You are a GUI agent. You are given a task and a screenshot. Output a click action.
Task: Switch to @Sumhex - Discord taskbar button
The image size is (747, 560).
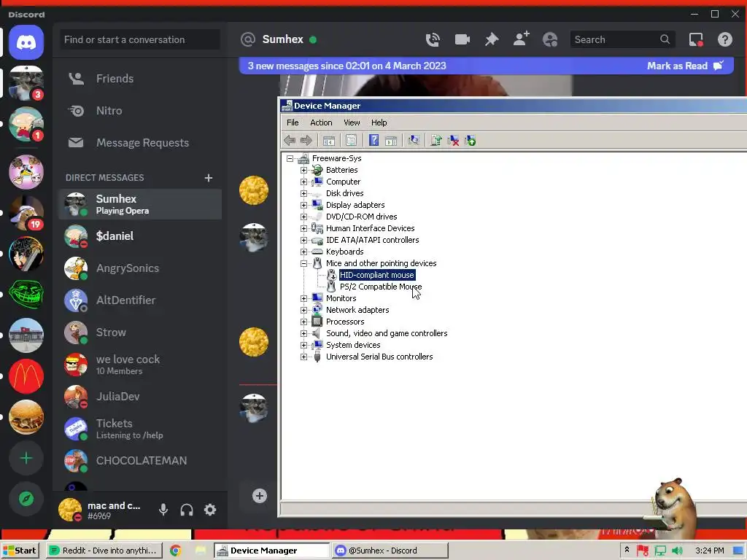tap(390, 551)
